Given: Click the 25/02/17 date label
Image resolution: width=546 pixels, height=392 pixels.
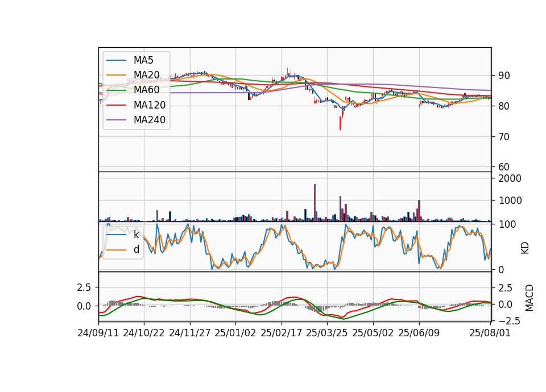Looking at the screenshot, I should [x=282, y=333].
